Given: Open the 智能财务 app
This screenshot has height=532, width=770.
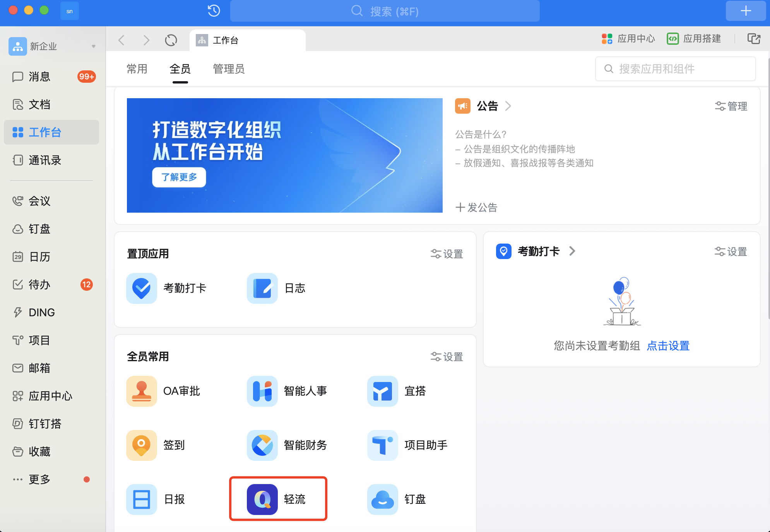Looking at the screenshot, I should 287,445.
